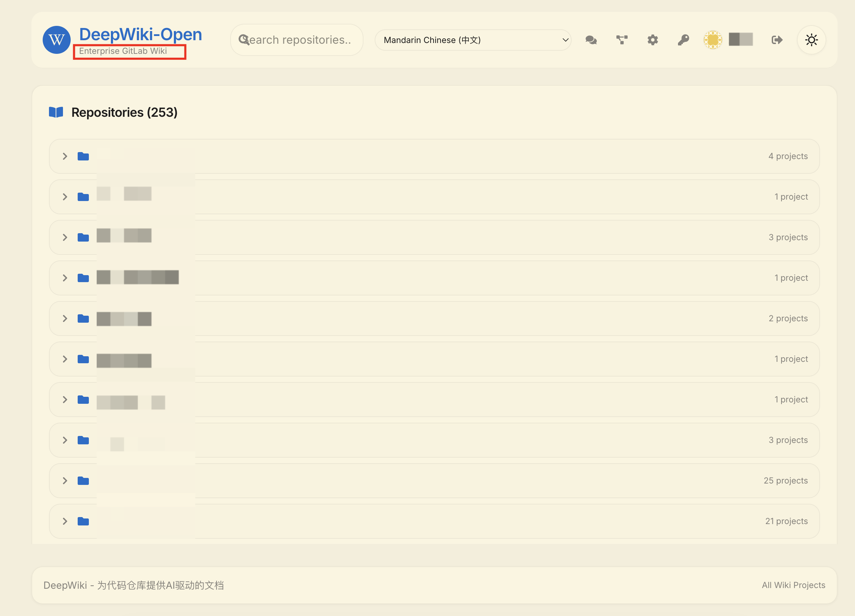Click the '4 projects' count text
This screenshot has height=616, width=855.
(788, 156)
